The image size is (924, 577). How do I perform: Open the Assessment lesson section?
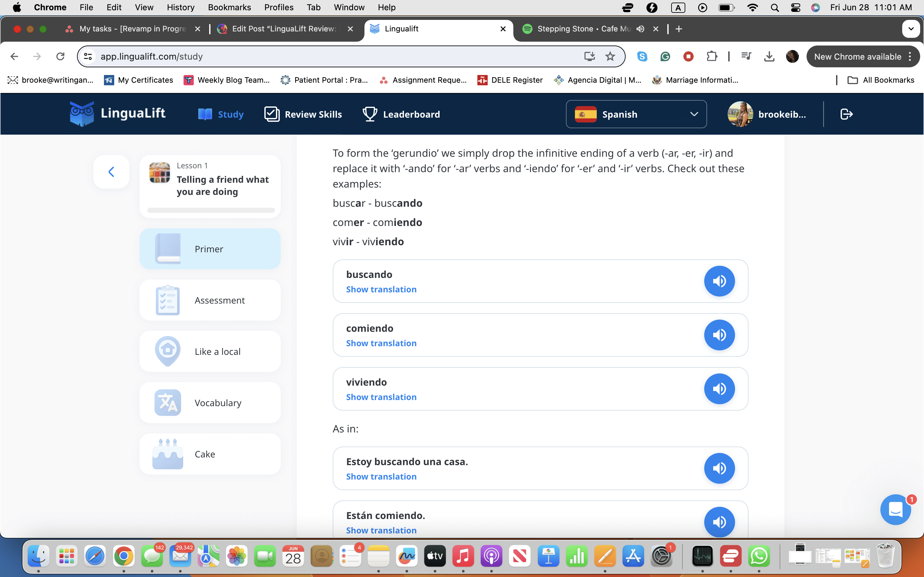click(210, 300)
